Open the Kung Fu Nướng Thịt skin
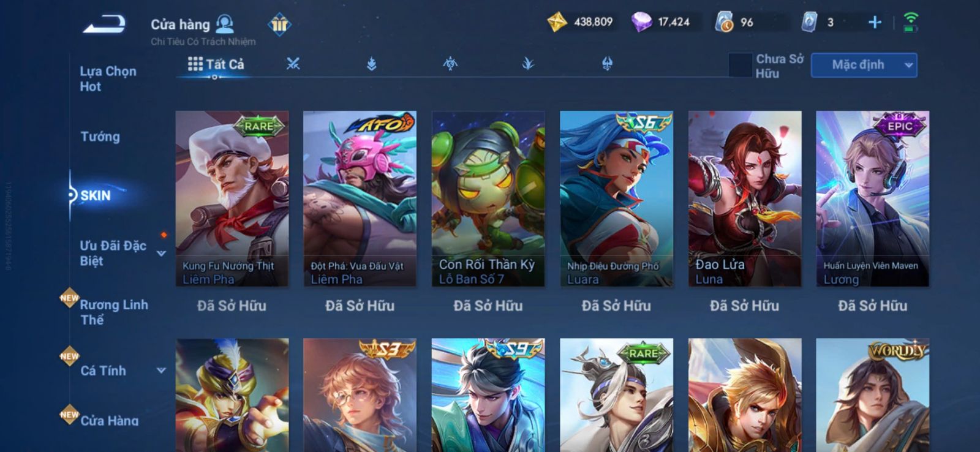The width and height of the screenshot is (980, 452). tap(232, 198)
